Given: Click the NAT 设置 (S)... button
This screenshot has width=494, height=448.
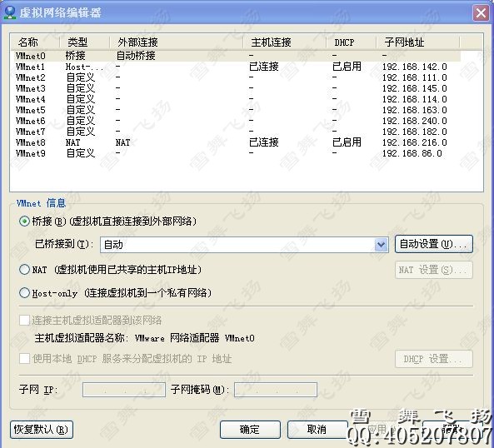Looking at the screenshot, I should coord(434,270).
